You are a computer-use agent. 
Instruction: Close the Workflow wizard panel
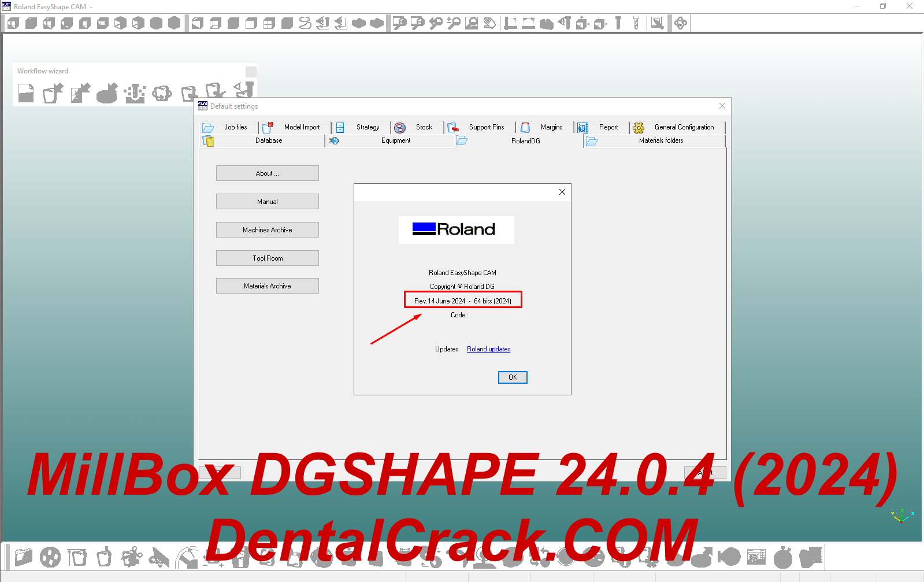(251, 72)
